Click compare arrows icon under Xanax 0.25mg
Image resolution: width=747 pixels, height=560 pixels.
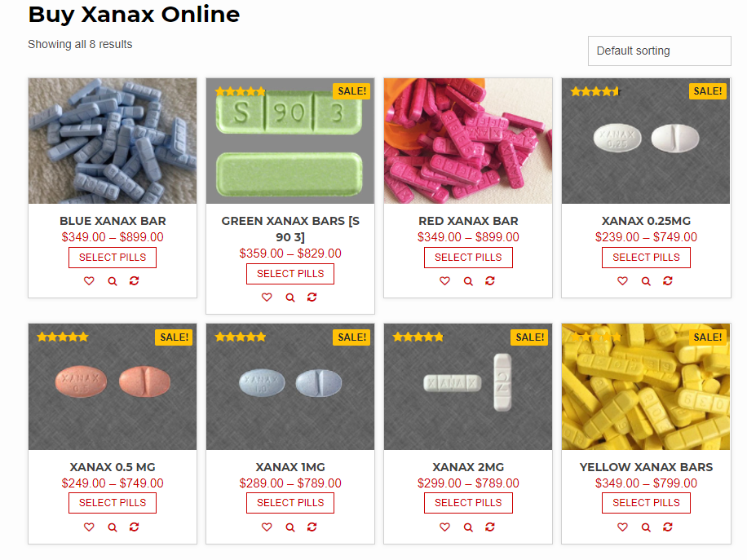668,281
